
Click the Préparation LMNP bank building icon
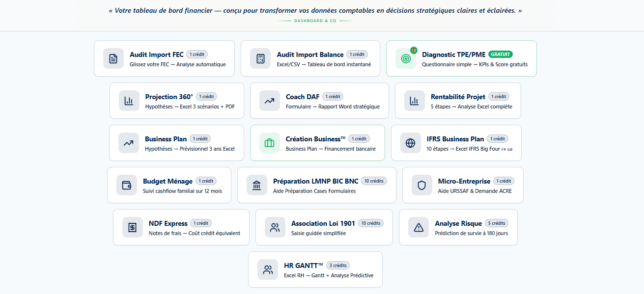257,185
